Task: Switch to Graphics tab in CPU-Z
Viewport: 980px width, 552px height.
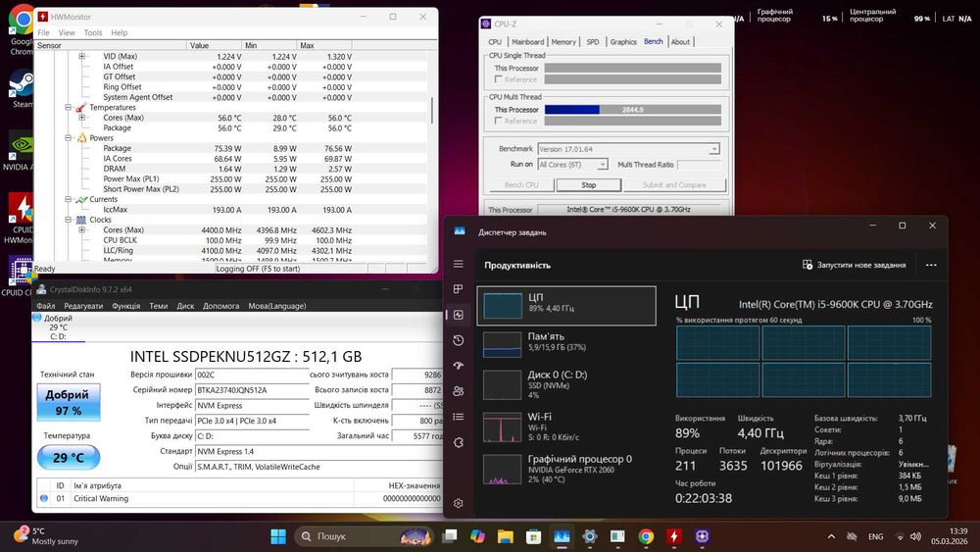Action: coord(623,42)
